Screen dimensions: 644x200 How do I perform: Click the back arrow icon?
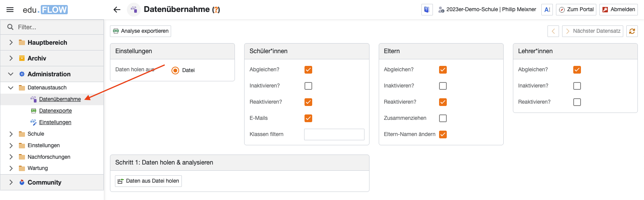point(117,10)
